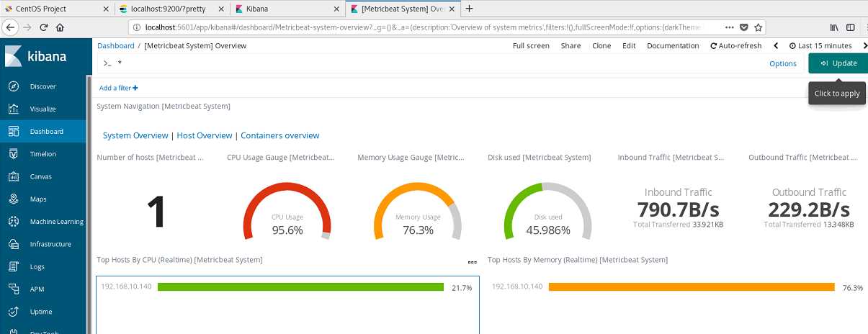Click the number of hosts value 1
Image resolution: width=868 pixels, height=334 pixels.
tap(156, 212)
